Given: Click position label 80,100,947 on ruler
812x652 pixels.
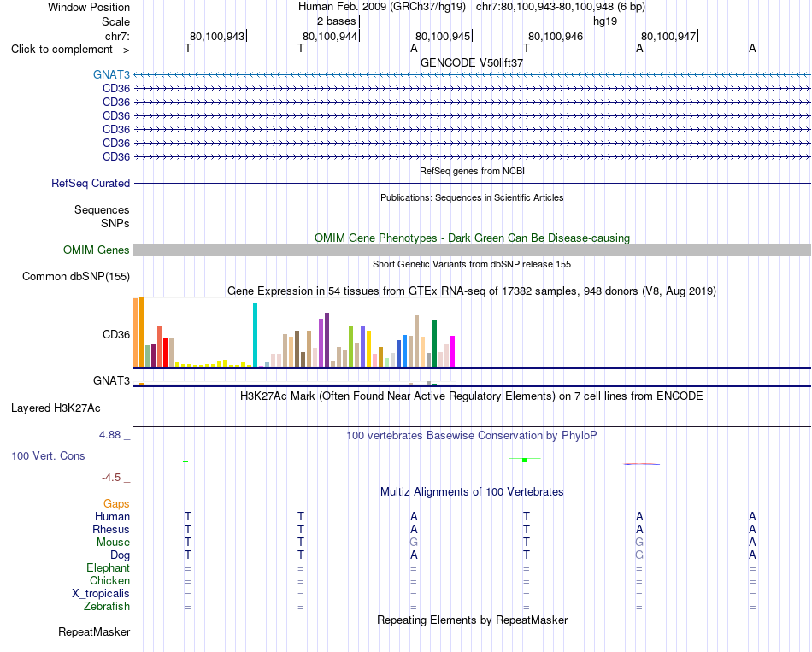Looking at the screenshot, I should click(x=668, y=36).
